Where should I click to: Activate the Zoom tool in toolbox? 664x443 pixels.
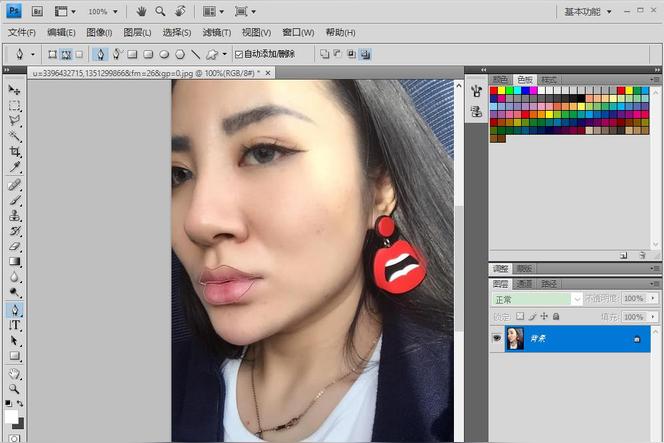15,388
